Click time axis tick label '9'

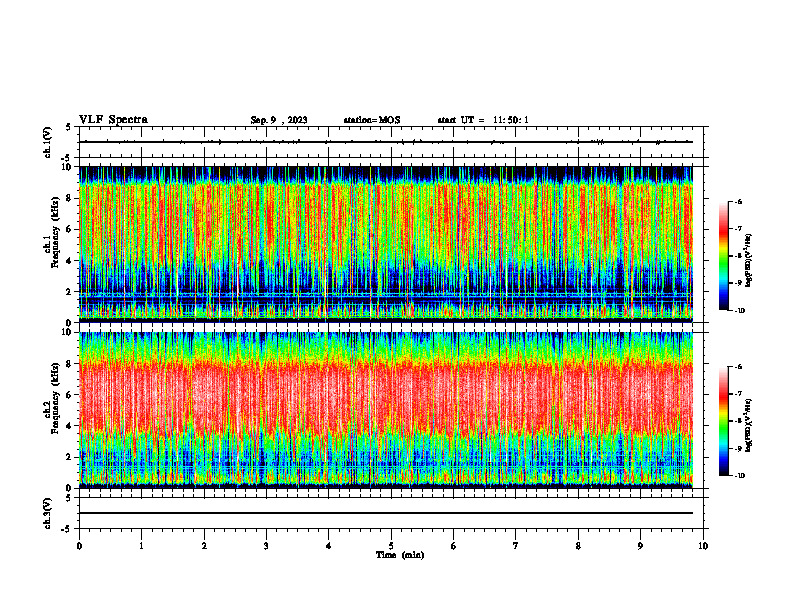640,546
